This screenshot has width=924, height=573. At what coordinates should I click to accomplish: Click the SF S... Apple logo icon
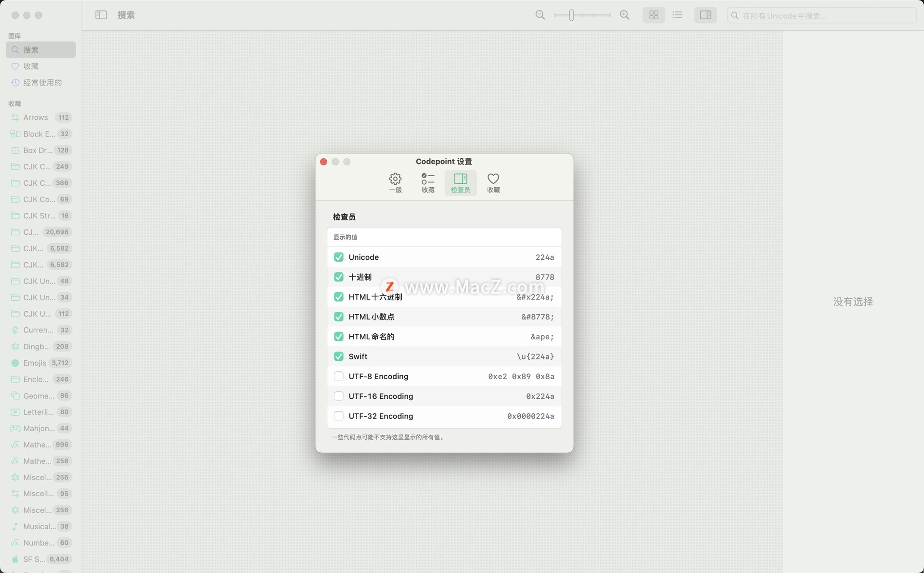[15, 559]
